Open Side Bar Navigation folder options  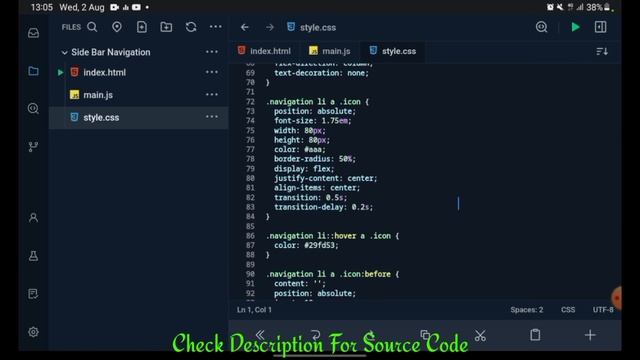(x=211, y=52)
